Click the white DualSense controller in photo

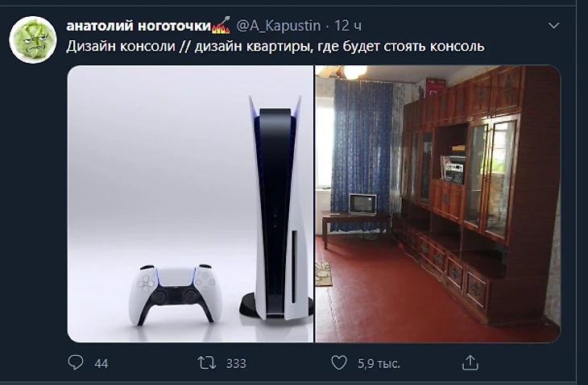click(176, 294)
